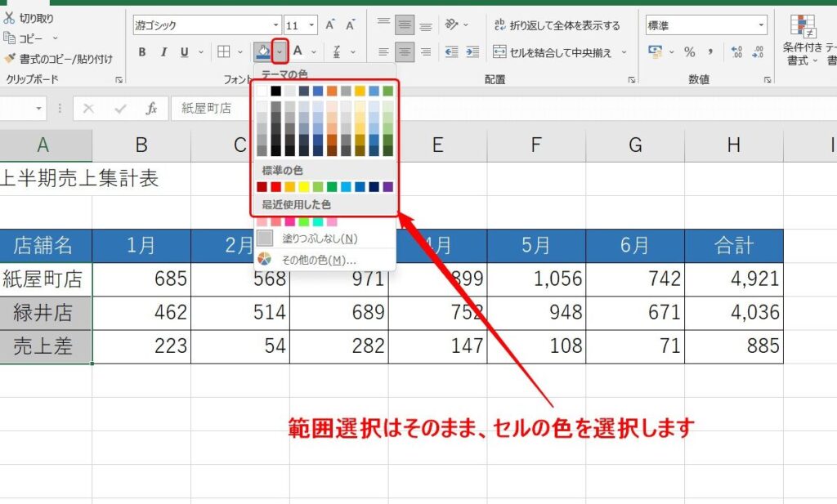The width and height of the screenshot is (837, 504).
Task: Select 塗りつぶしなし (No Fill) menu option
Action: [307, 239]
